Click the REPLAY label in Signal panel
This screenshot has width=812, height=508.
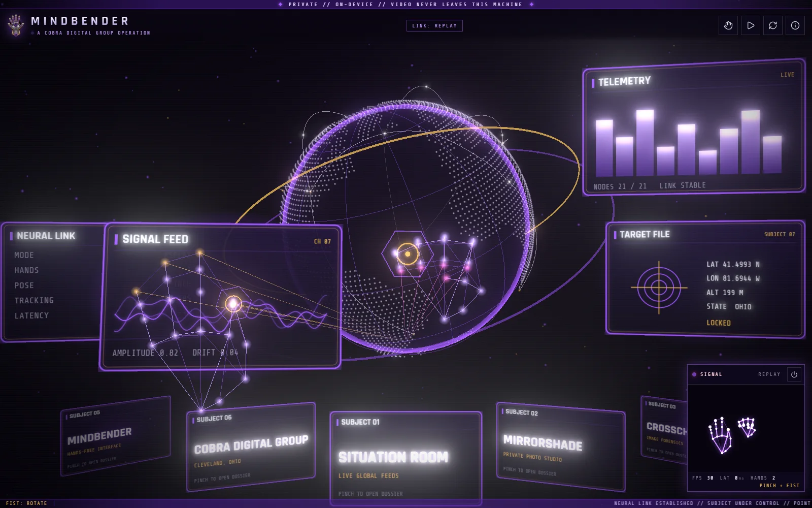pyautogui.click(x=769, y=374)
